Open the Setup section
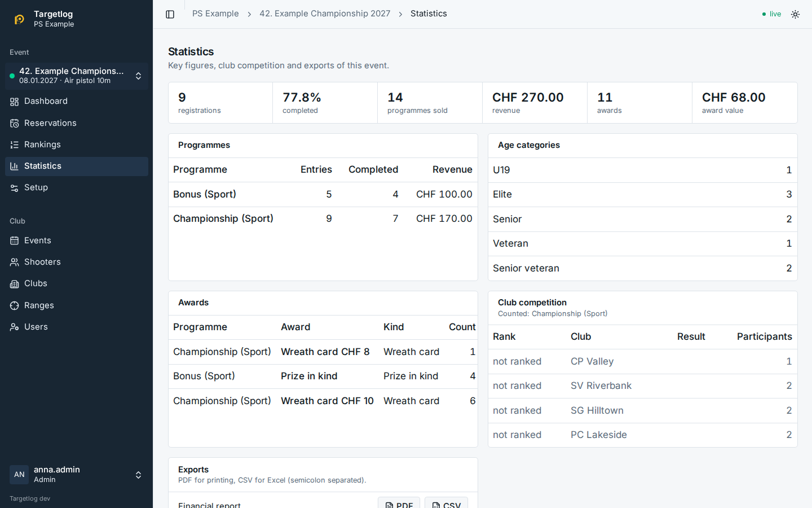Image resolution: width=812 pixels, height=508 pixels. coord(77,187)
